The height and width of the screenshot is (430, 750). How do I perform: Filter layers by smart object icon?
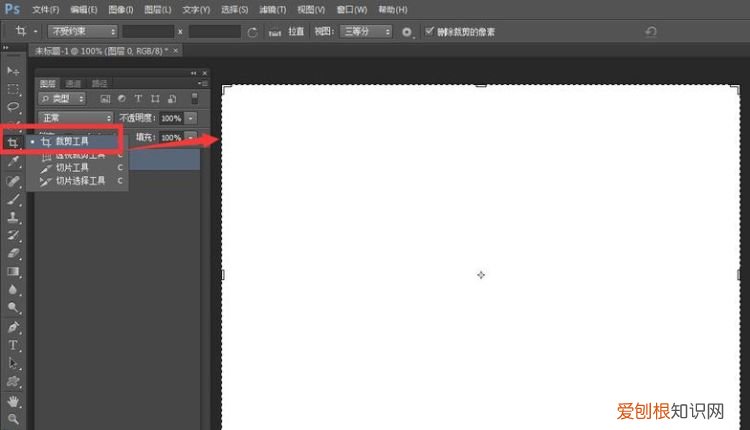click(172, 99)
